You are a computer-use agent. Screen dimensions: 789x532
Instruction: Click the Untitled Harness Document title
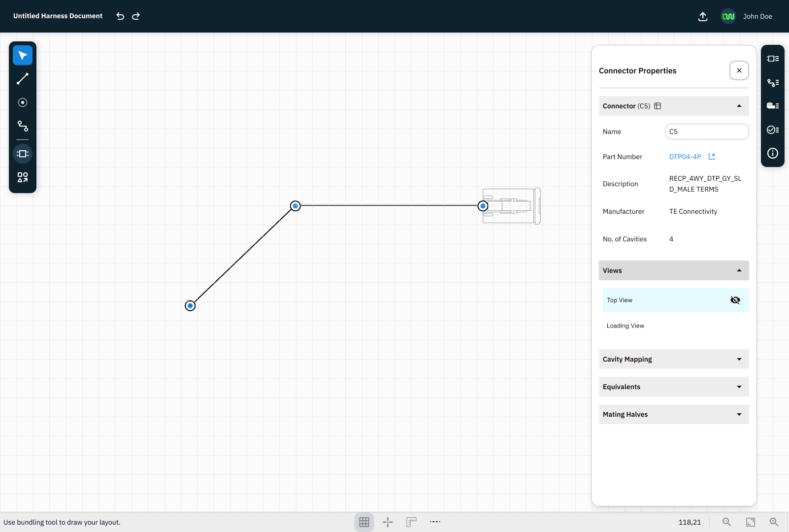[x=58, y=16]
